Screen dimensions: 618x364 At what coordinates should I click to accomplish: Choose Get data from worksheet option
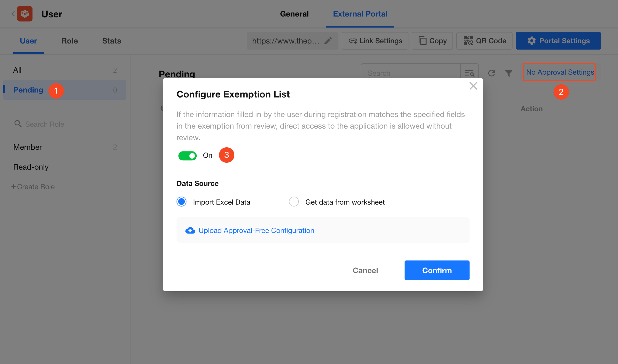coord(294,202)
